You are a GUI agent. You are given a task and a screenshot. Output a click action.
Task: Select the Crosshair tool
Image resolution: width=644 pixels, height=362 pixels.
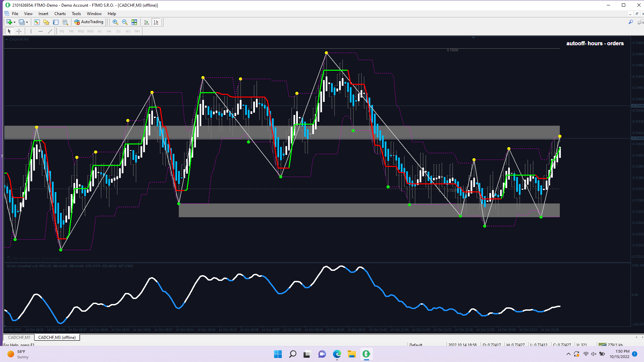click(x=19, y=31)
